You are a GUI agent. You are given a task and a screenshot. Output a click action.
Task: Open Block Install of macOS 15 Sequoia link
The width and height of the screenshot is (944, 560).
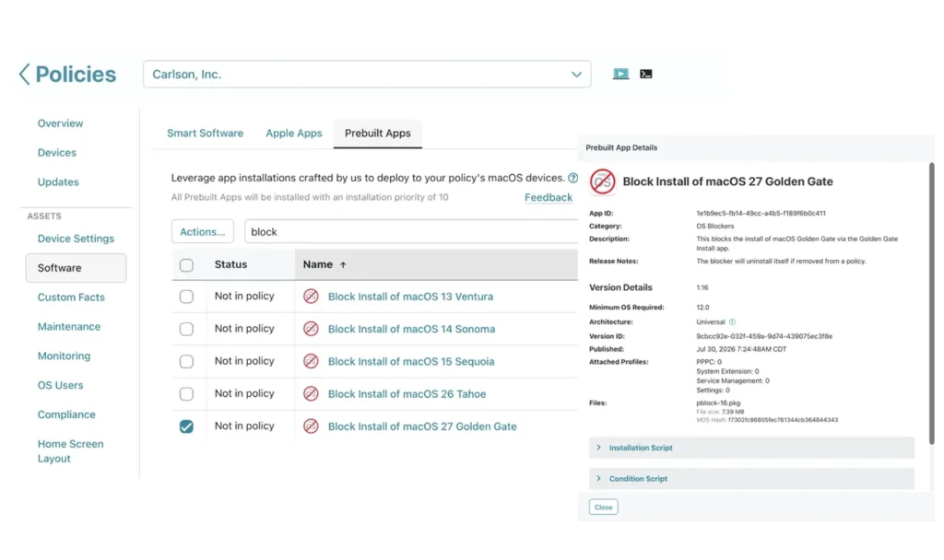[411, 361]
